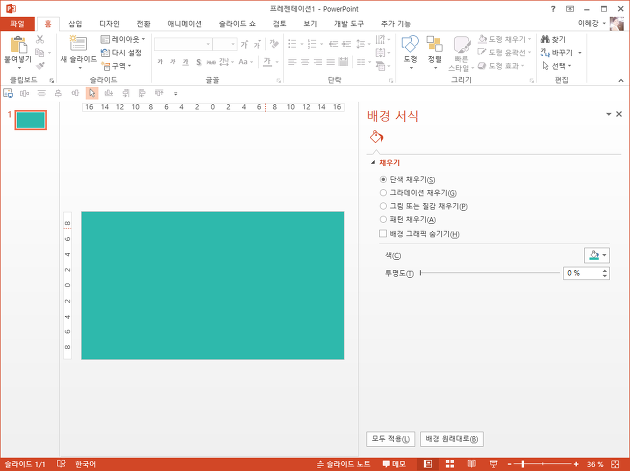Open the font name combo box
This screenshot has width=630, height=471.
183,44
